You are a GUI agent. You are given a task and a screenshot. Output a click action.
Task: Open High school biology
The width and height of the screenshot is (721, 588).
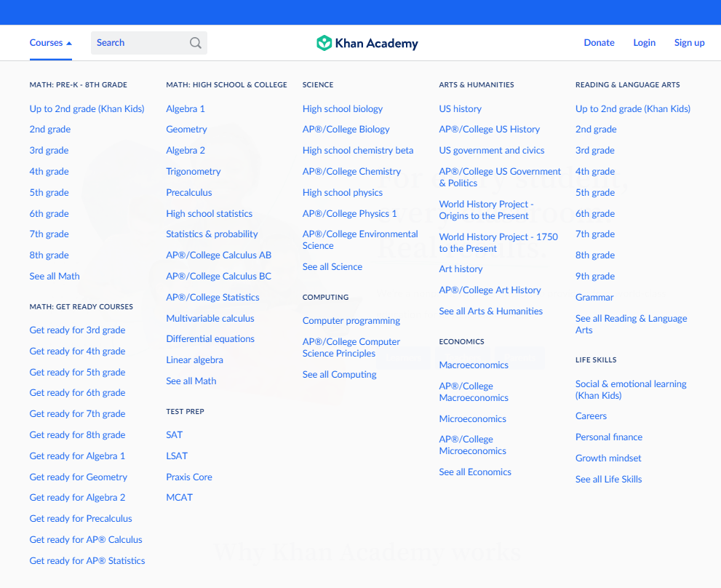click(x=343, y=109)
